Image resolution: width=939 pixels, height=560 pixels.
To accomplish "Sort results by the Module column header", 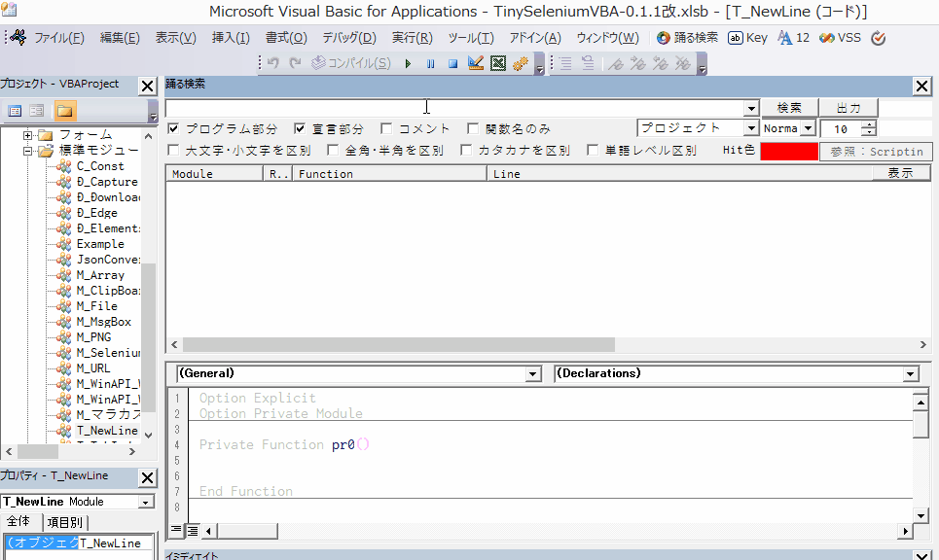I will tap(214, 174).
